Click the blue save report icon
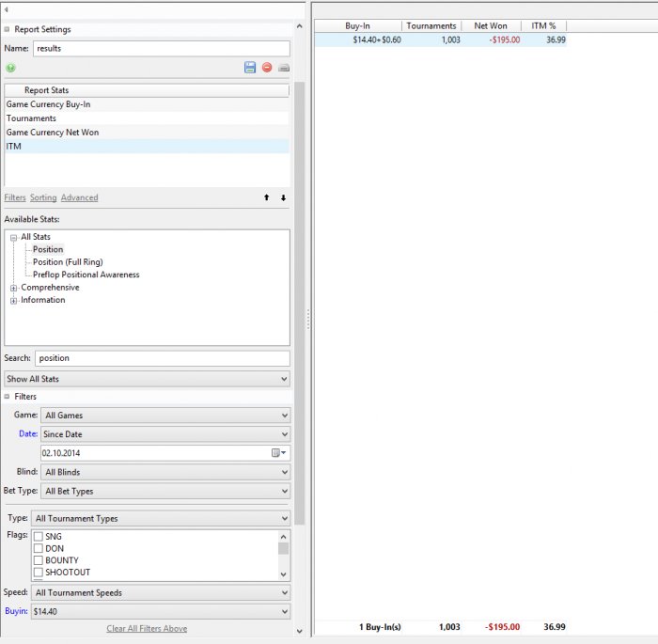 click(250, 68)
